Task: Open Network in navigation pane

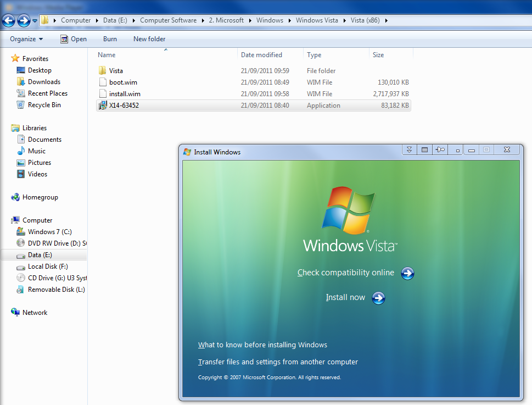Action: 35,313
